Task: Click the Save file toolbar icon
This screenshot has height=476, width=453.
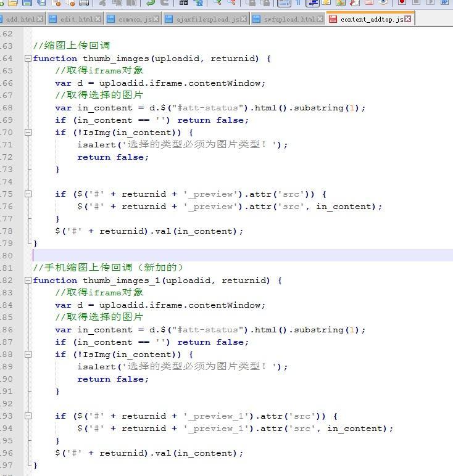Action: (27, 2)
